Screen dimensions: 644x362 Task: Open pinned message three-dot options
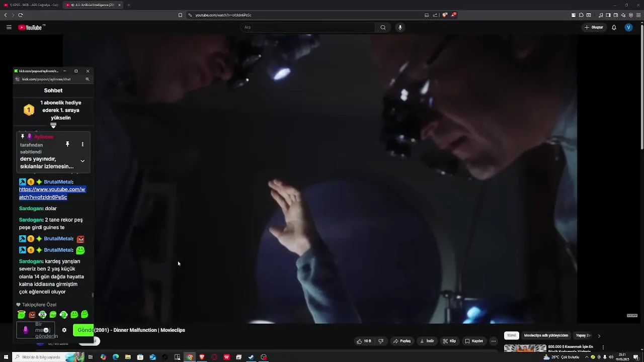click(x=83, y=144)
